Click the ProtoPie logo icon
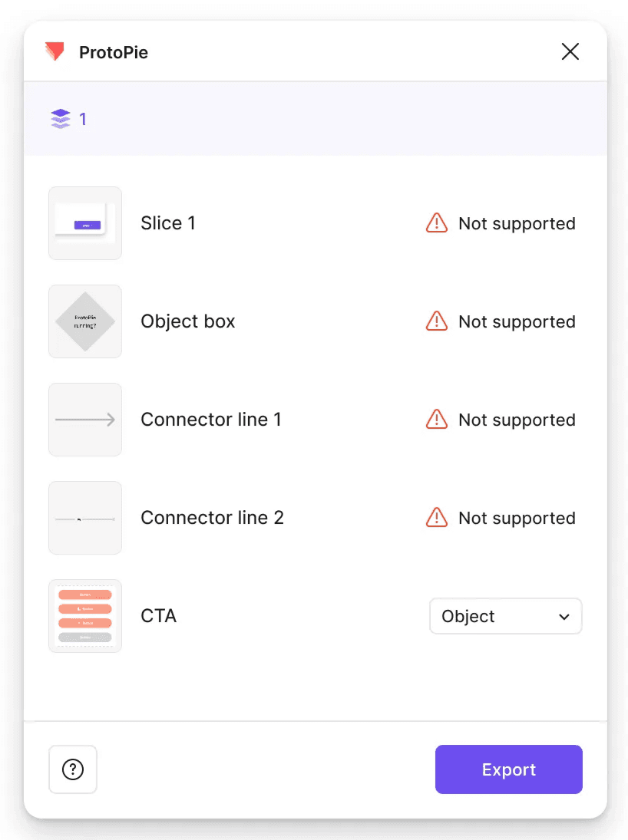The image size is (628, 840). [x=54, y=51]
